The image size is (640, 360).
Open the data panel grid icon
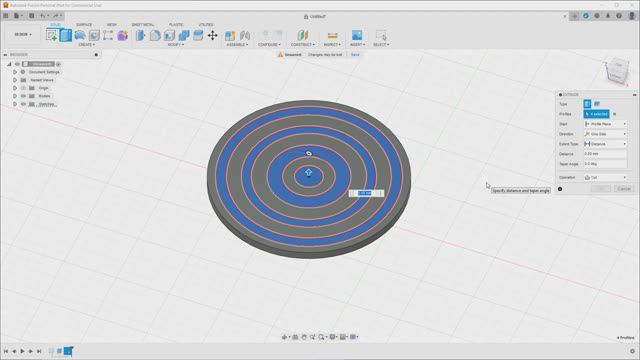tap(6, 16)
